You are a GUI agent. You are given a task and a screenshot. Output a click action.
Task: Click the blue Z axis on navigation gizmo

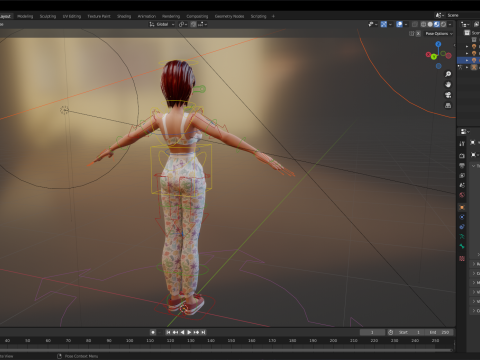tap(438, 44)
